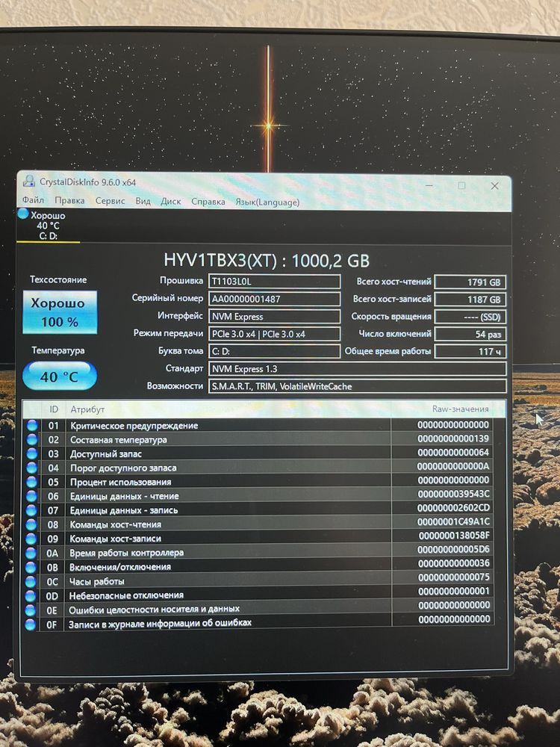560x747 pixels.
Task: Select the C: D: disk tab
Action: pyautogui.click(x=48, y=226)
